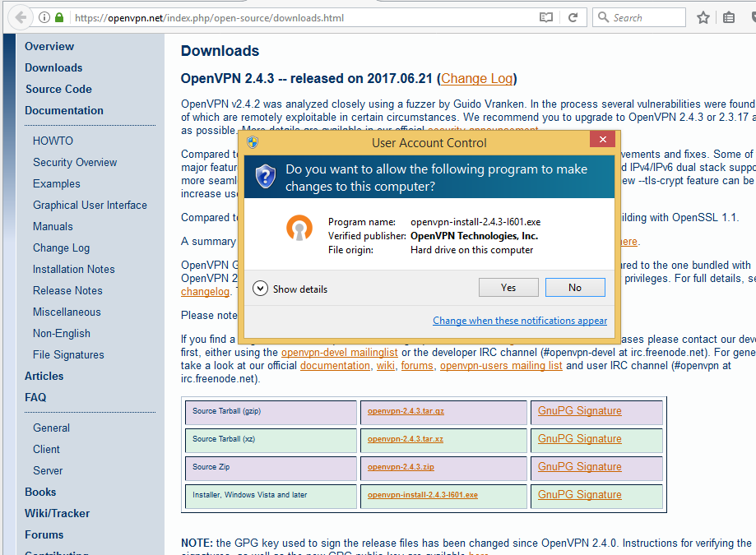This screenshot has height=555, width=756.
Task: Open site information icon in address bar
Action: coord(44,18)
